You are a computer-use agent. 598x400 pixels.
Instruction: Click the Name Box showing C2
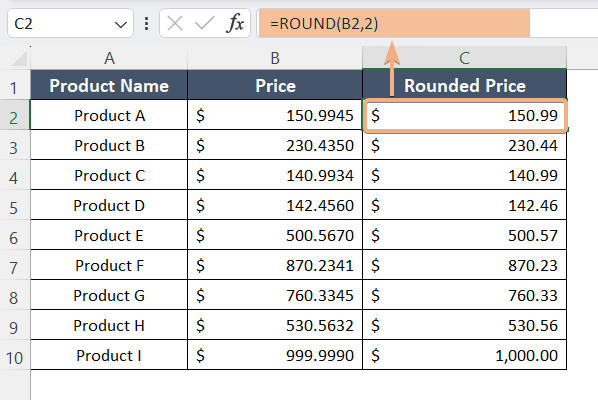coord(70,24)
